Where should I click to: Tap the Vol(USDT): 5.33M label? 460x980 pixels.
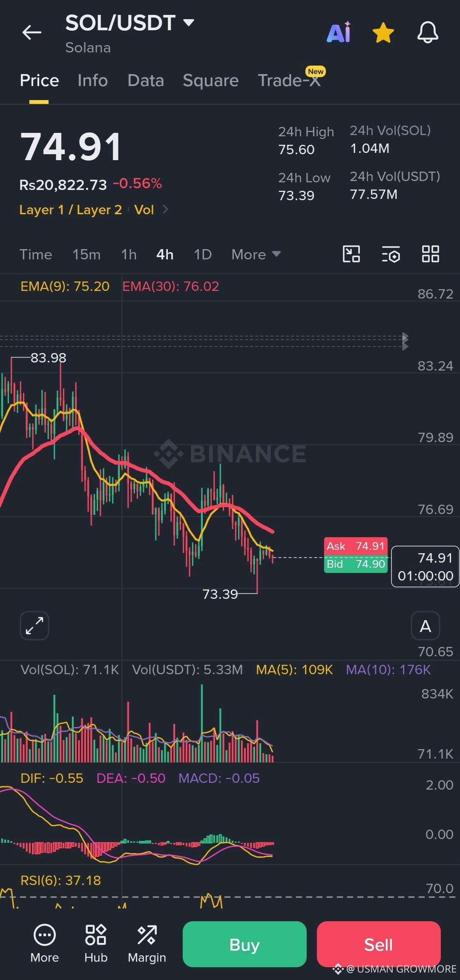coord(187,670)
